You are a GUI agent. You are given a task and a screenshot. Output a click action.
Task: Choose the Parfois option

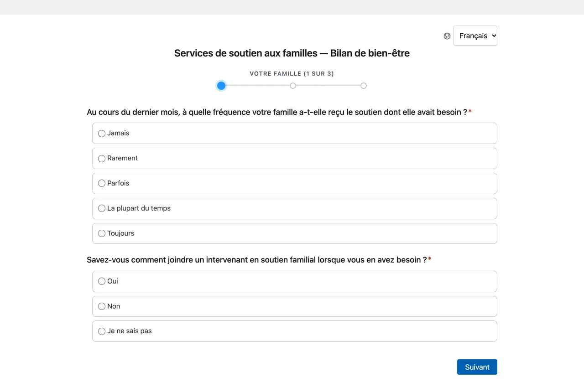pos(294,183)
